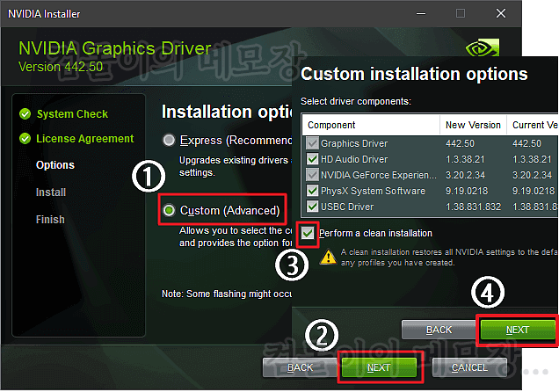Click the NVIDIA eye logo
559x392 pixels.
(x=483, y=47)
